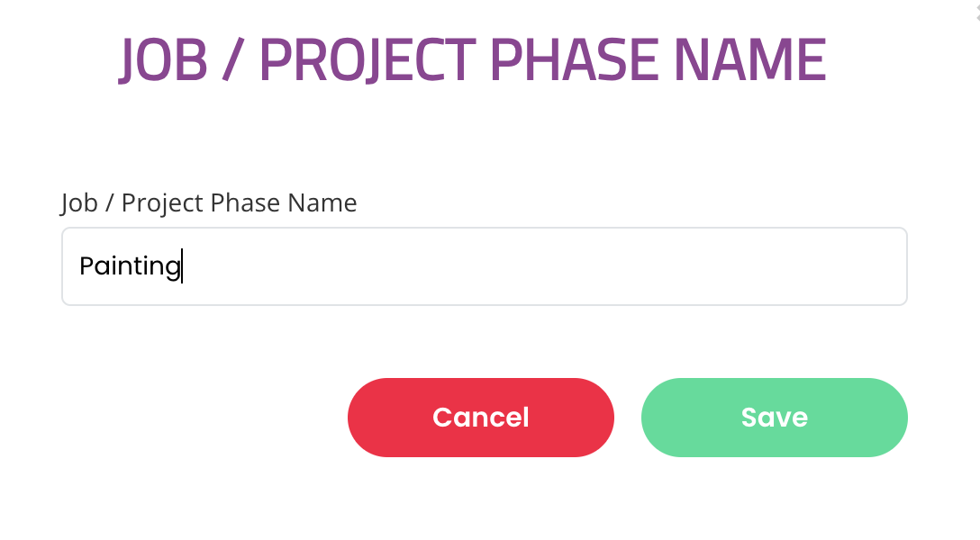Discard the phase name via Cancel
The width and height of the screenshot is (980, 540).
[481, 417]
